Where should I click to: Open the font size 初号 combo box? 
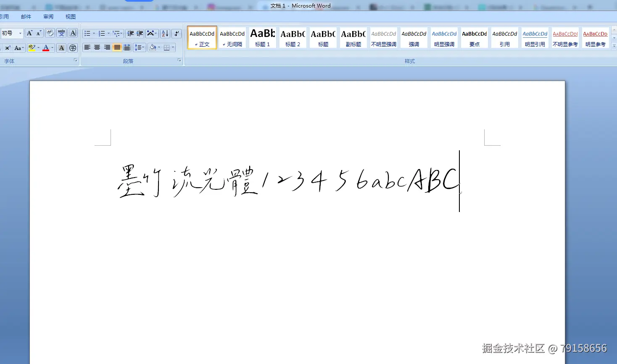11,33
